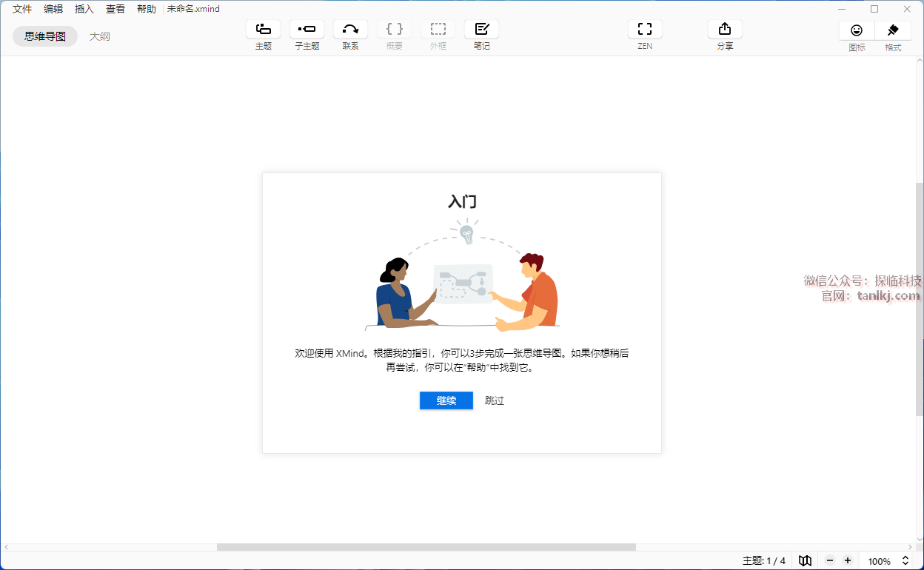Image resolution: width=924 pixels, height=570 pixels.
Task: Open the 100% zoom level stepper
Action: point(905,561)
